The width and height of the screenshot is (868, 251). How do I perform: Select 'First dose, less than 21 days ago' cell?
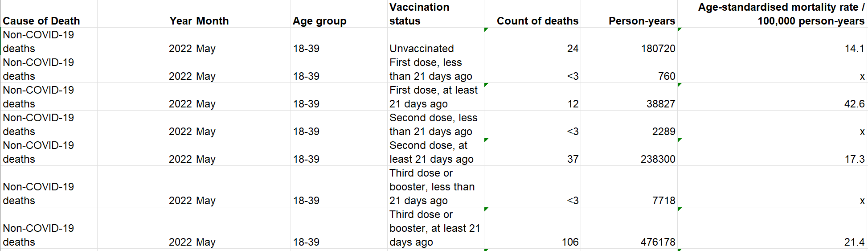(x=436, y=69)
